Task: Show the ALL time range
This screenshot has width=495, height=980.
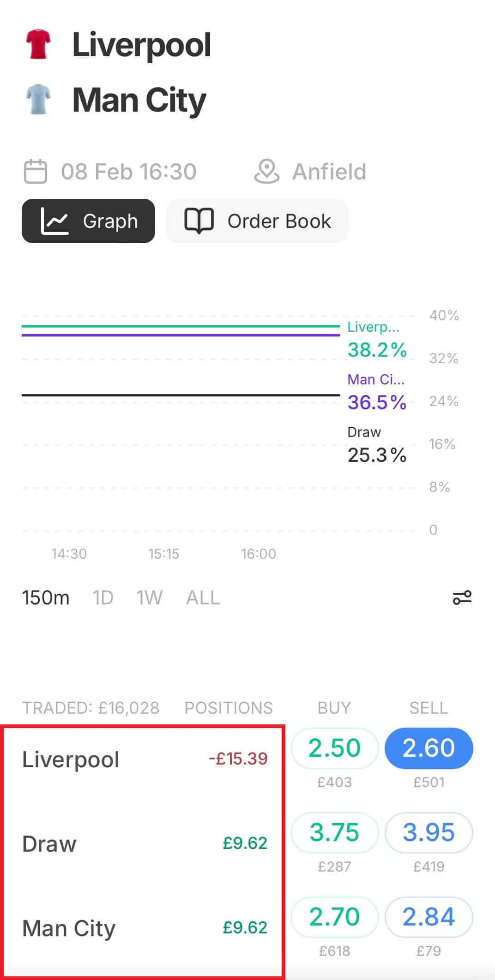Action: pos(203,598)
